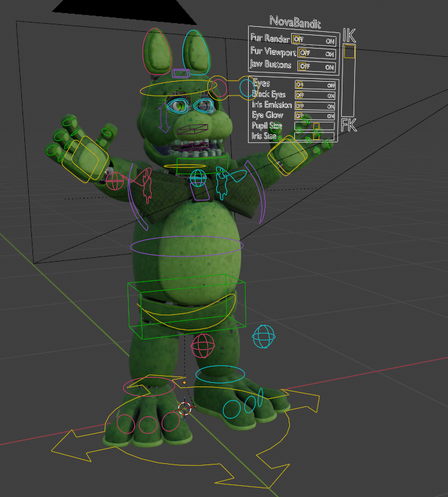This screenshot has width=448, height=497.
Task: Select the pink drip-shaped shoulder control
Action: point(146,185)
